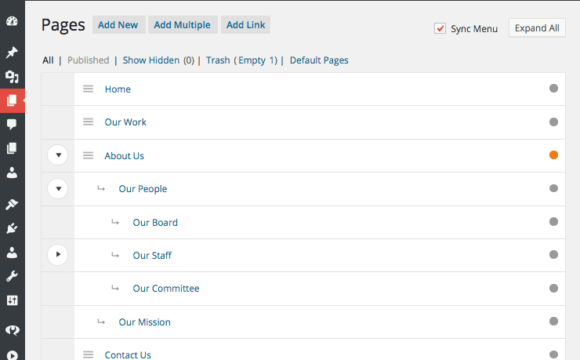580x360 pixels.
Task: Click the sidebar icon below Settings sliders
Action: (x=12, y=330)
